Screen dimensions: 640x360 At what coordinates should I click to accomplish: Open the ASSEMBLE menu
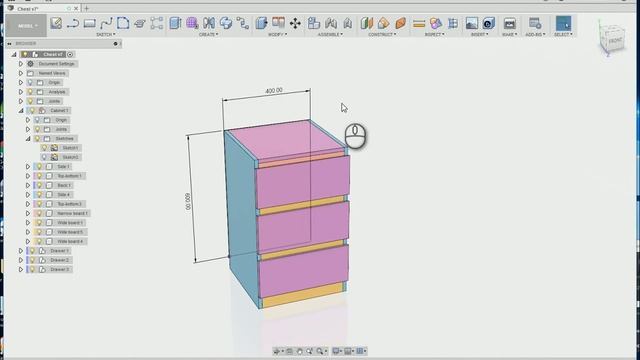tap(330, 35)
